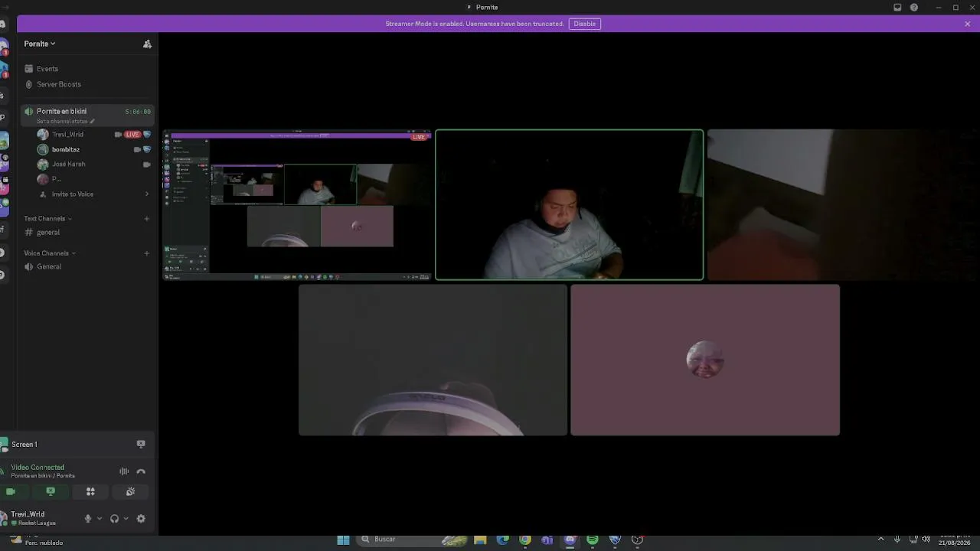Open the Events section
This screenshot has height=551, width=980.
point(87,69)
